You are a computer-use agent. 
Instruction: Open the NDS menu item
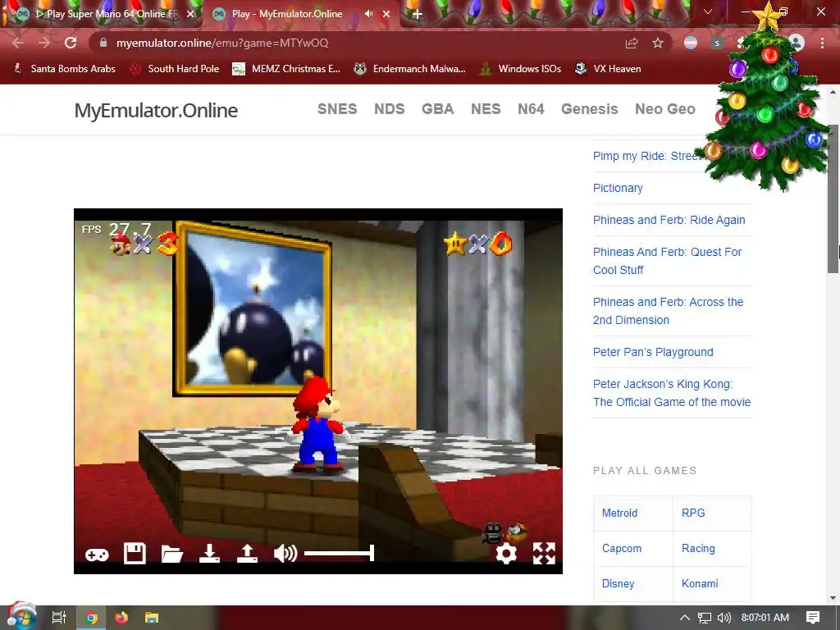[390, 109]
